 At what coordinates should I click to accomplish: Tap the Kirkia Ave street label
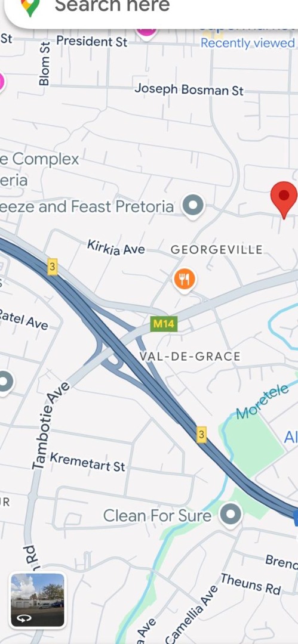point(116,247)
